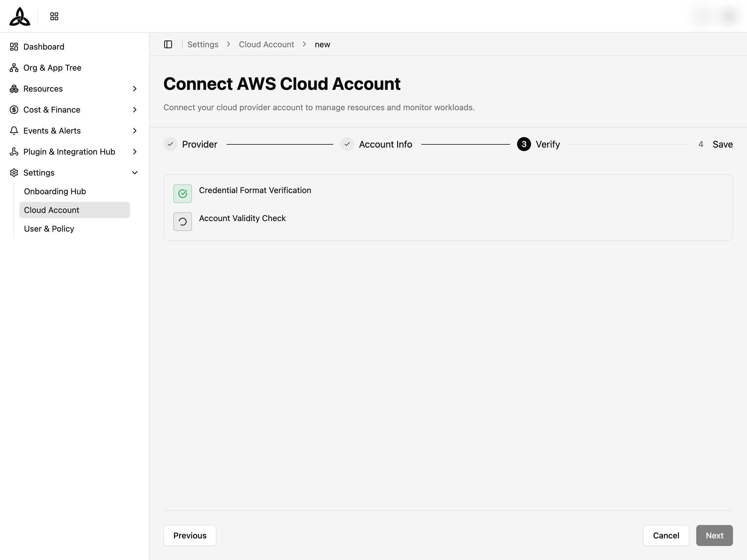
Task: Click the Account Info step checkmark icon
Action: pyautogui.click(x=347, y=144)
